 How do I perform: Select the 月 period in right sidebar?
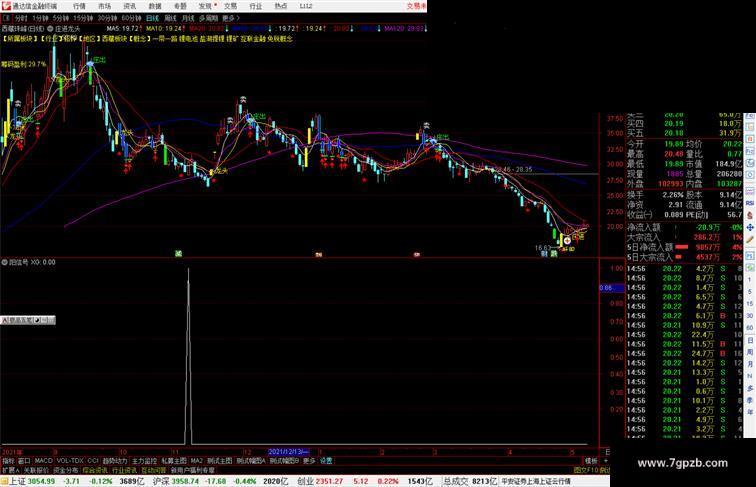[750, 364]
